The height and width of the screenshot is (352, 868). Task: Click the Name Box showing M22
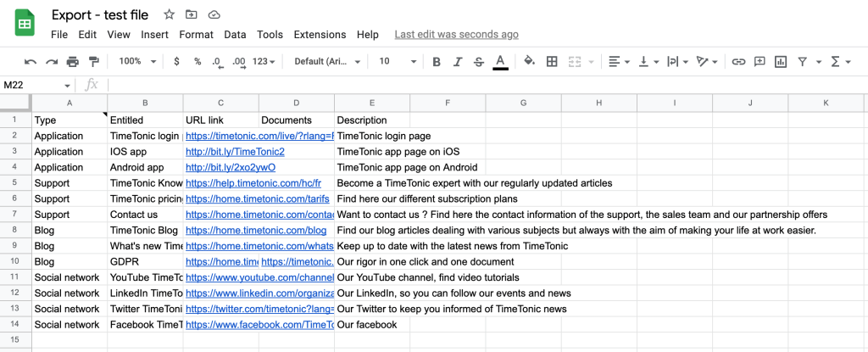click(37, 85)
